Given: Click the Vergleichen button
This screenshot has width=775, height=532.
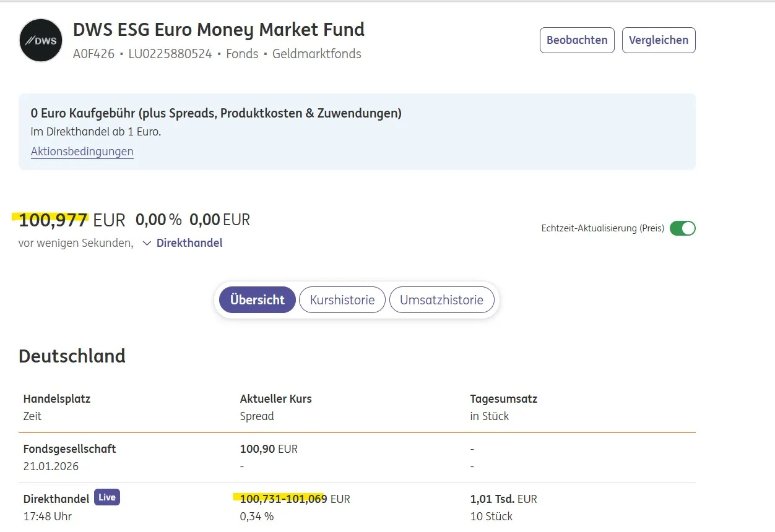Looking at the screenshot, I should point(658,40).
